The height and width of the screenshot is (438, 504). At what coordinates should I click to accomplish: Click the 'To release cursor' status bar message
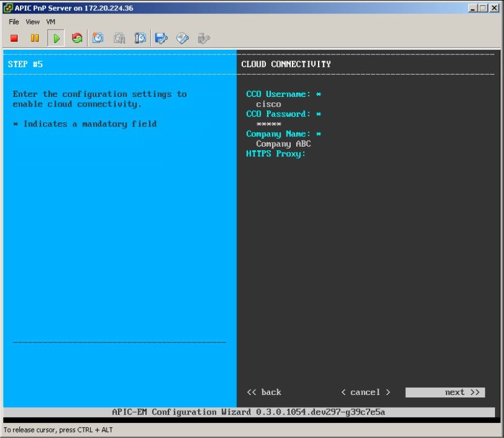click(x=58, y=430)
